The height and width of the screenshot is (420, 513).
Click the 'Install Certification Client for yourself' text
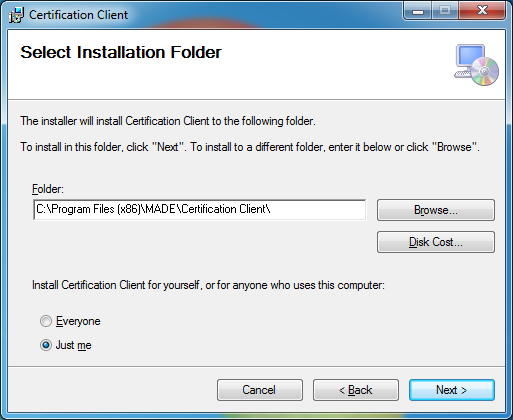208,285
